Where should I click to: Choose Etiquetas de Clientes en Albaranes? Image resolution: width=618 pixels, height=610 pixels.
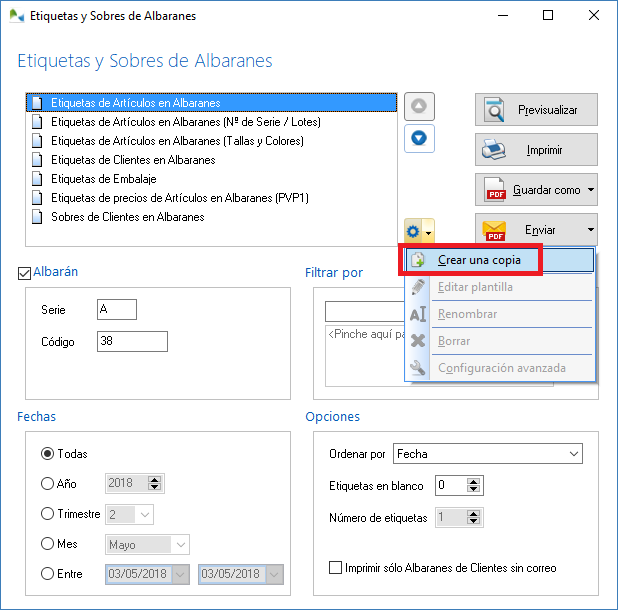point(132,160)
